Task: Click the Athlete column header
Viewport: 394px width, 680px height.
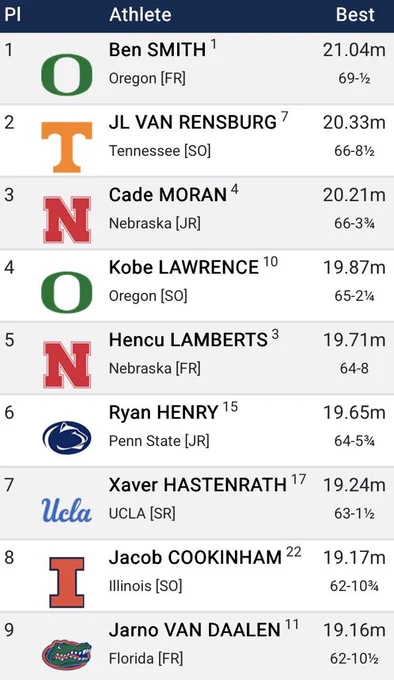Action: click(140, 15)
